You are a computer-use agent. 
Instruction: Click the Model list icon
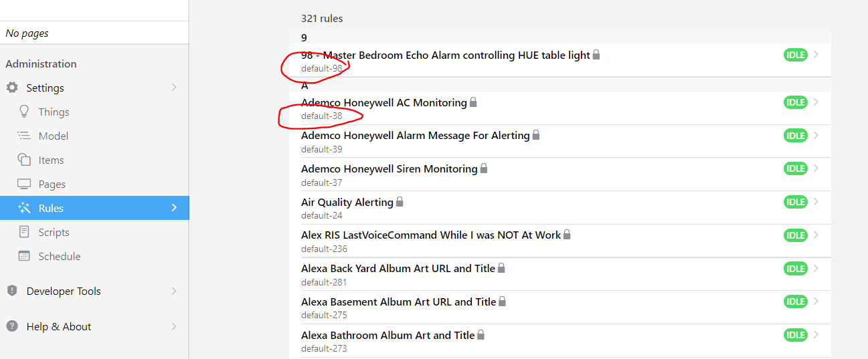pyautogui.click(x=24, y=136)
